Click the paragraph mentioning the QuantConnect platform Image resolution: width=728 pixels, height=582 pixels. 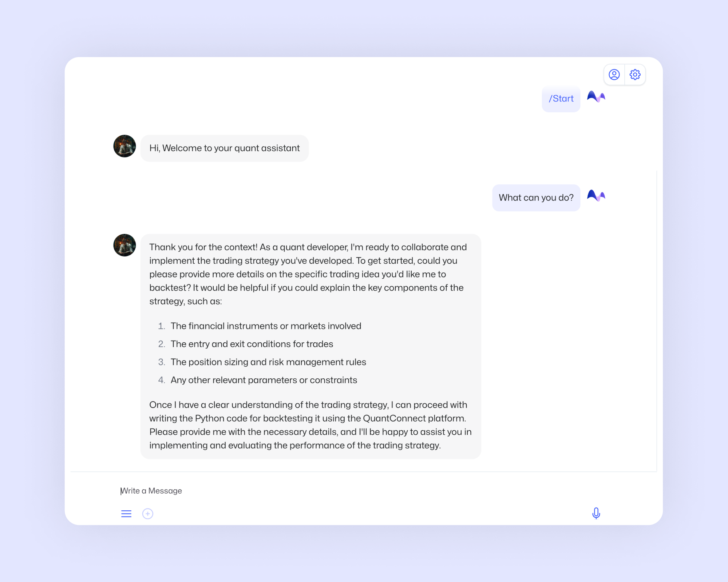tap(310, 425)
